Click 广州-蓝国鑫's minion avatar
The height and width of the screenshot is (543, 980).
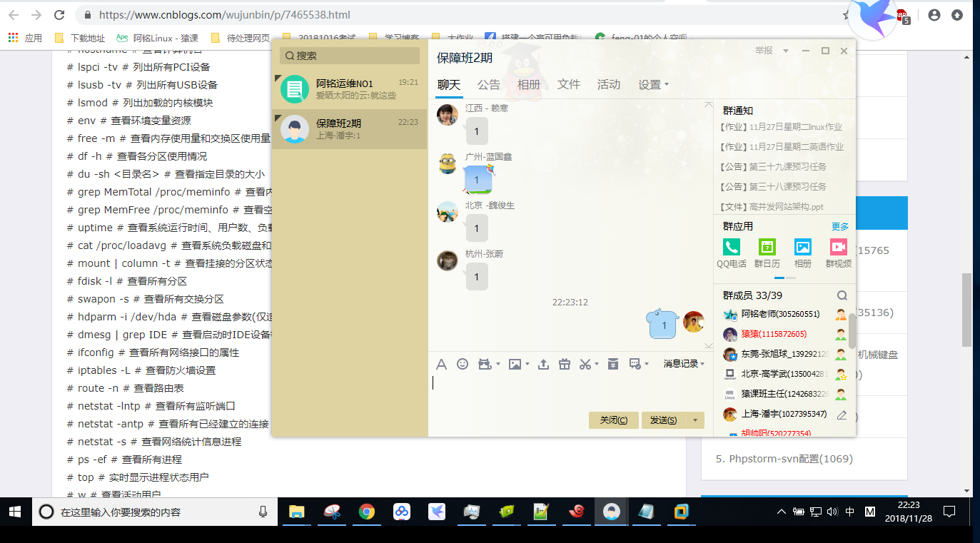(448, 163)
